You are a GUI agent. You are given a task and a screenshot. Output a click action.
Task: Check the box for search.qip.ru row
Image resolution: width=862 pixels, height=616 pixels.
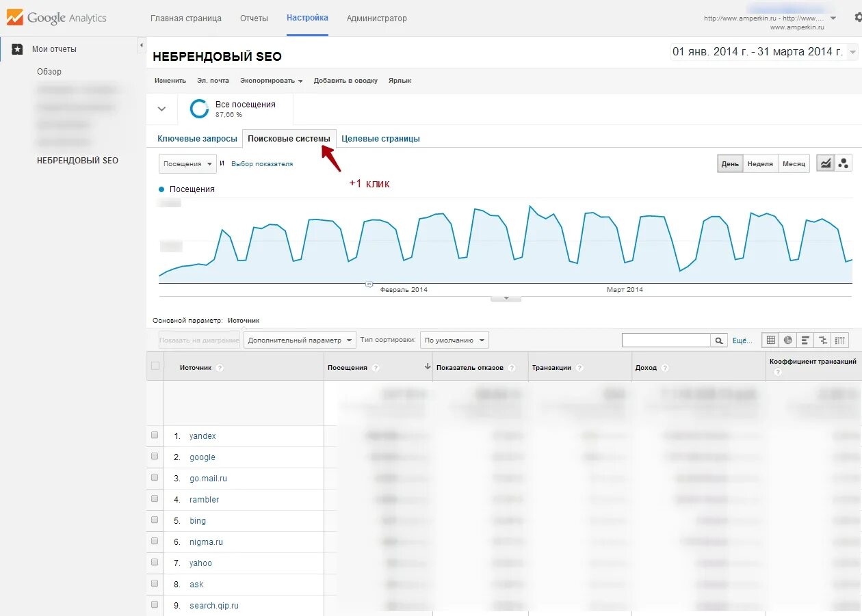(155, 604)
